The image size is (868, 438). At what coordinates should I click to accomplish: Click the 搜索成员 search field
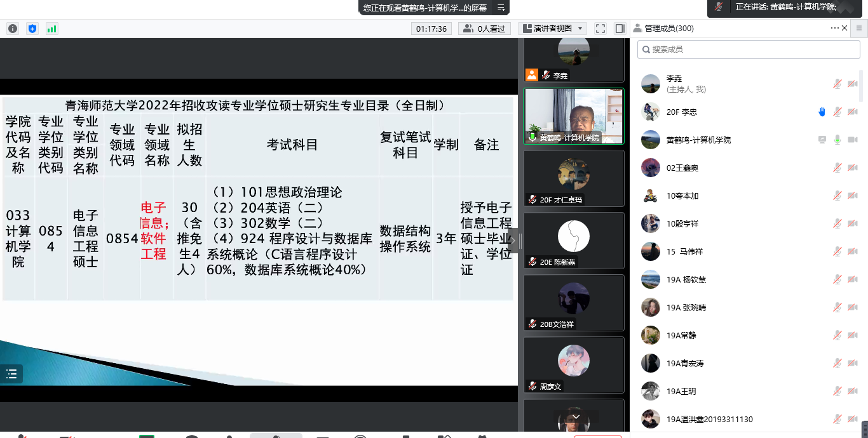tap(750, 49)
